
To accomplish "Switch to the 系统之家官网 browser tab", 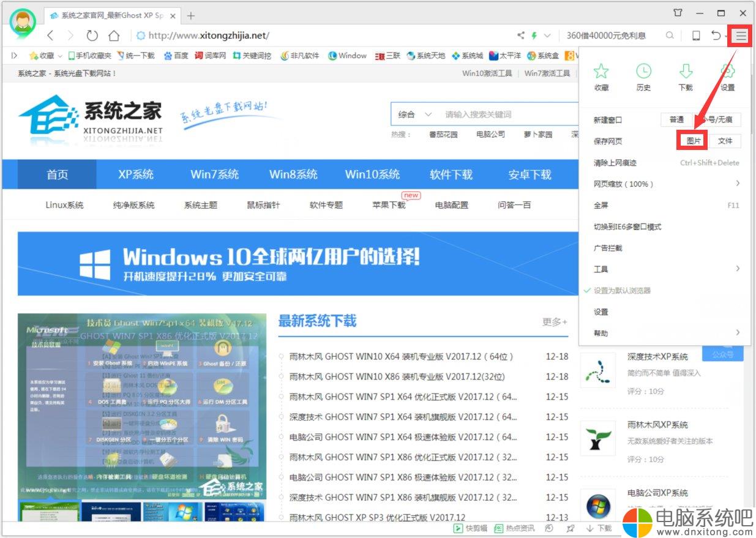I will [113, 15].
